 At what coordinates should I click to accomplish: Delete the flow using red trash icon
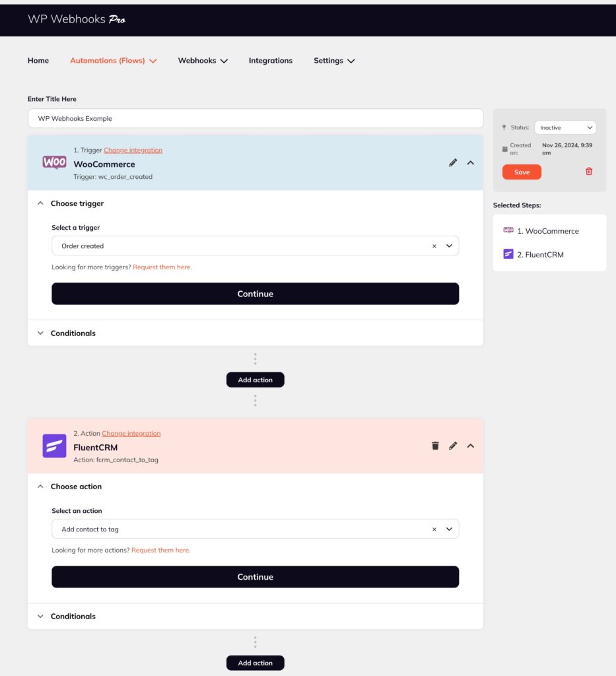pos(589,172)
